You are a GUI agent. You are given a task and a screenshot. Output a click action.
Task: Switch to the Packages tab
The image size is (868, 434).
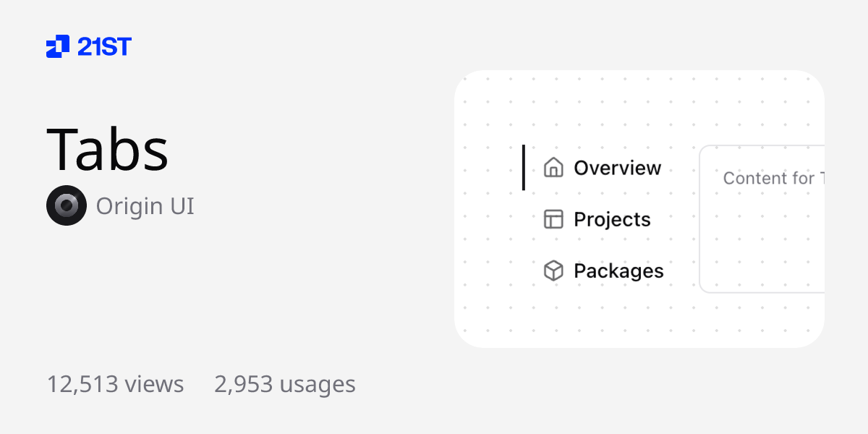pos(618,271)
